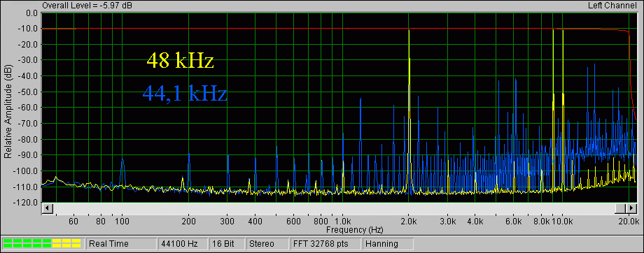Click the horizontal scrollbar track below the graph
Screen dimensions: 644x253
click(334, 208)
